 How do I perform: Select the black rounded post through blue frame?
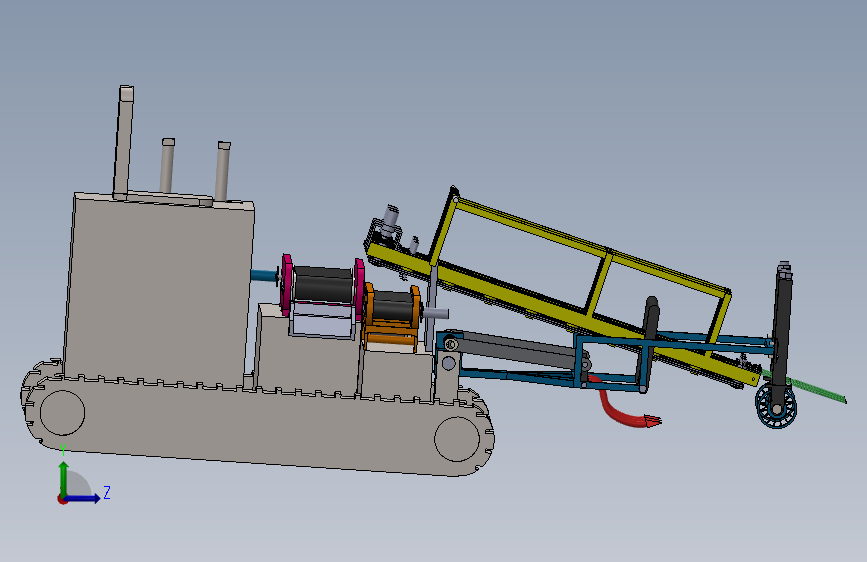click(649, 343)
